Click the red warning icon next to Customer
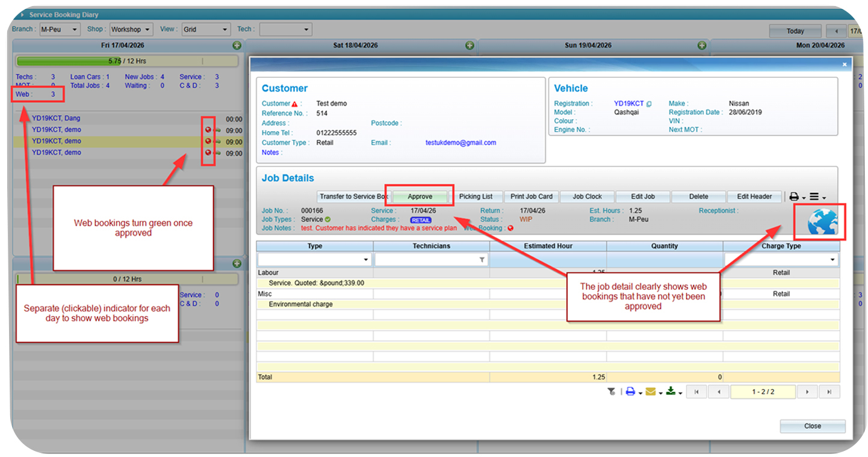 click(x=295, y=104)
